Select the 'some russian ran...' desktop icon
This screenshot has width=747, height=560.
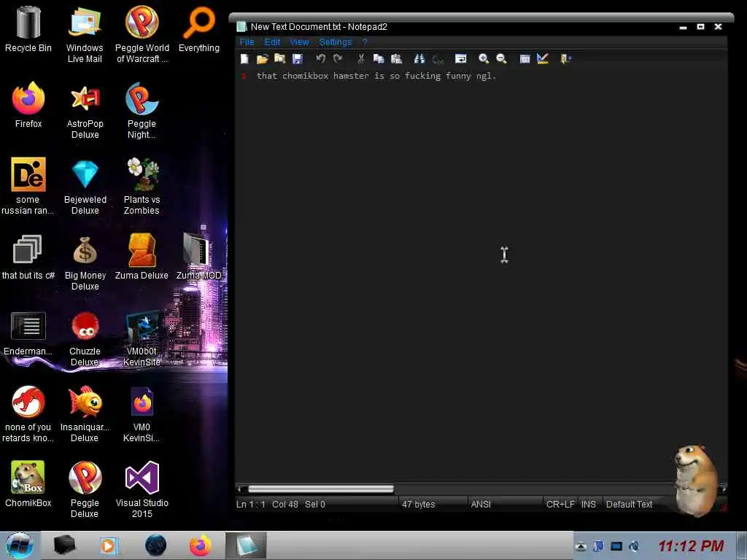point(28,186)
